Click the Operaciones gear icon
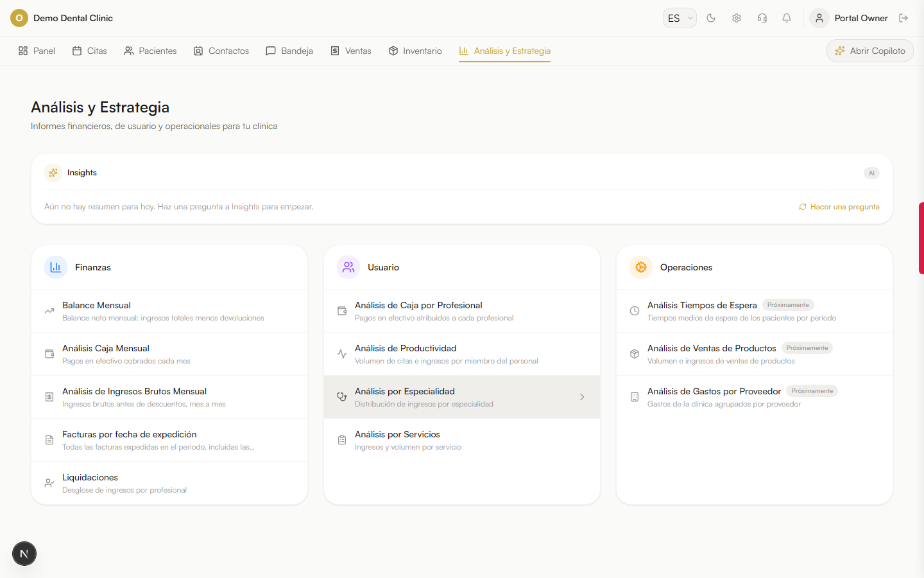The height and width of the screenshot is (578, 924). (x=641, y=267)
